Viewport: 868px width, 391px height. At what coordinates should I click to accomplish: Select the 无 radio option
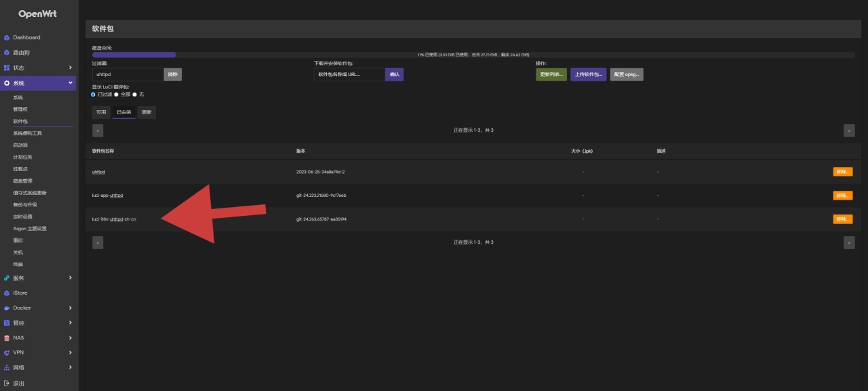[x=135, y=94]
